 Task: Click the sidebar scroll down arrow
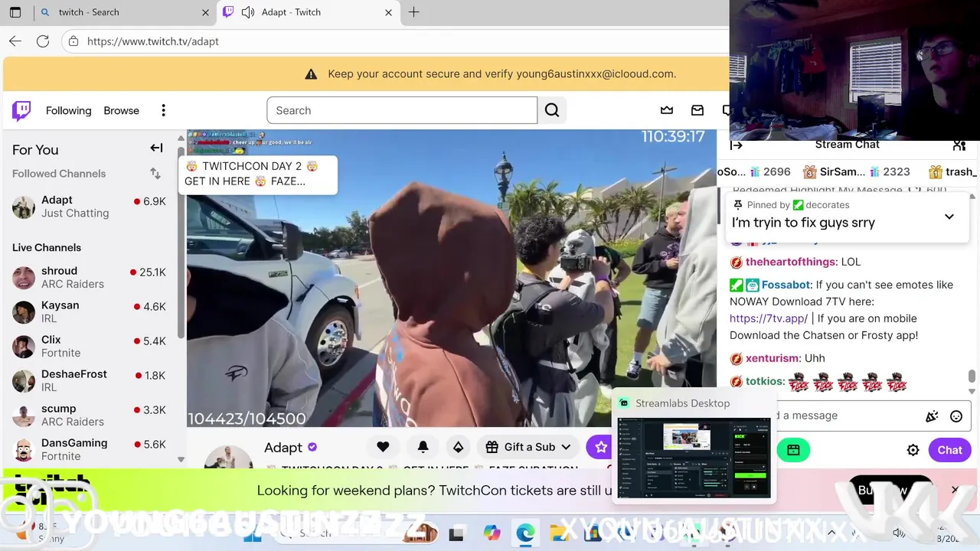(x=181, y=460)
